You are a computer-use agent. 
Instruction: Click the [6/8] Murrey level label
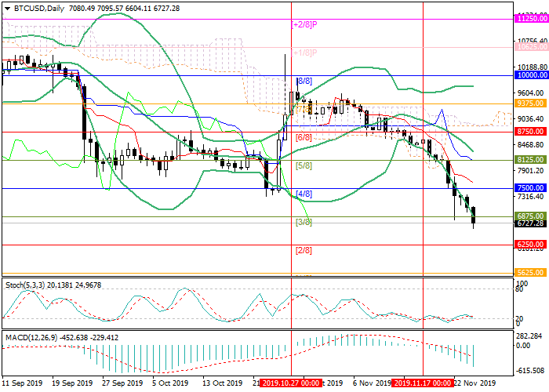coord(304,137)
